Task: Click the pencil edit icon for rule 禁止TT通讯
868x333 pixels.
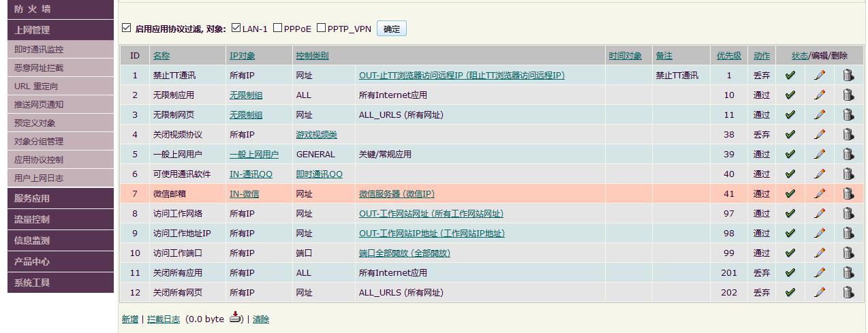Action: tap(819, 76)
